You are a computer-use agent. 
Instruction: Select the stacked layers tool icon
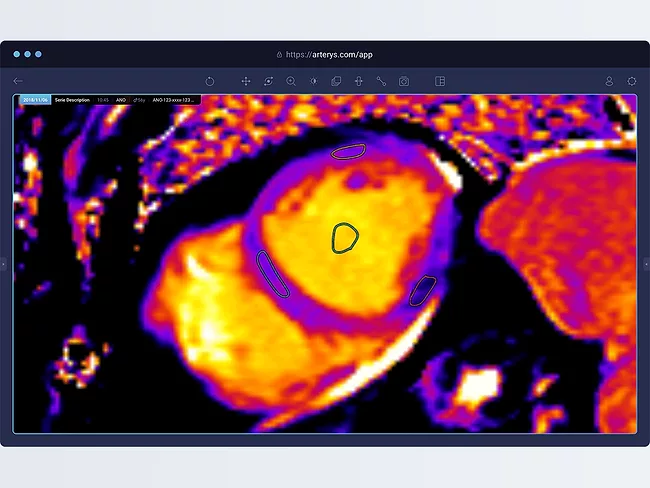point(336,81)
